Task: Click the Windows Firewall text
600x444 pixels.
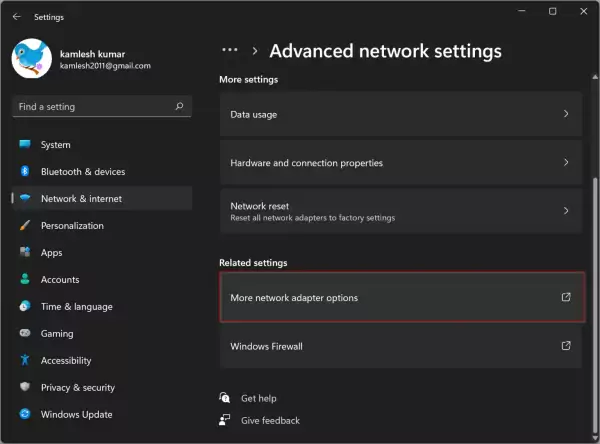Action: pos(266,346)
